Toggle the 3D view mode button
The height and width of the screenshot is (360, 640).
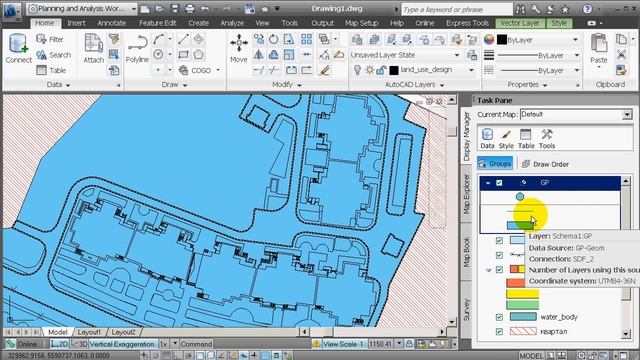click(x=80, y=344)
